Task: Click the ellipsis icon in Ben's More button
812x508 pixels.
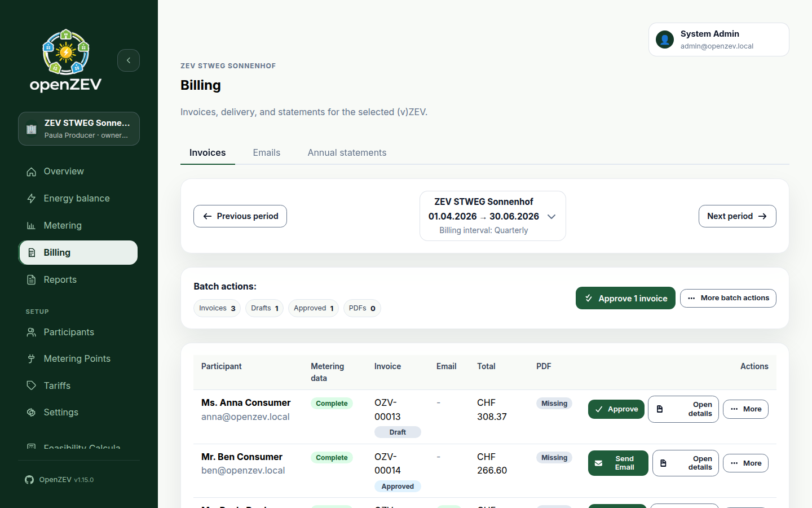Action: (x=734, y=463)
